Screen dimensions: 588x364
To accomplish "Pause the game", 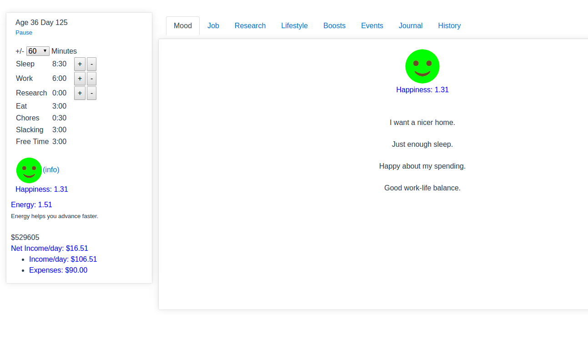I will 24,33.
